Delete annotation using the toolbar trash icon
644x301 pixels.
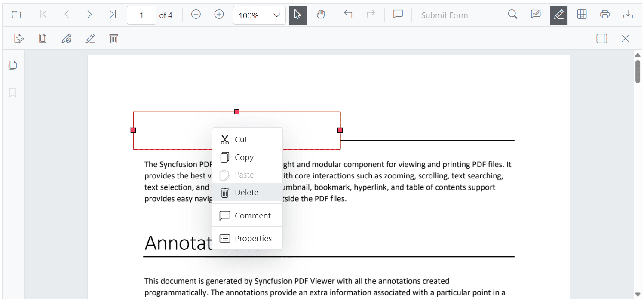point(113,38)
